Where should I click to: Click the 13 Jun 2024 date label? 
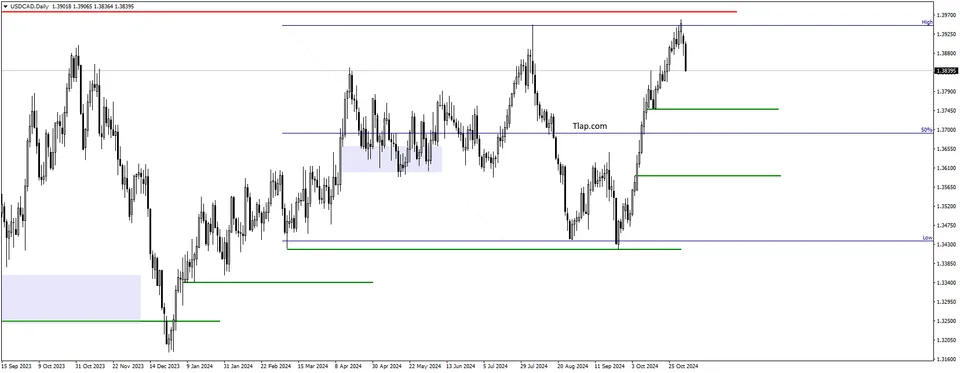(x=460, y=366)
